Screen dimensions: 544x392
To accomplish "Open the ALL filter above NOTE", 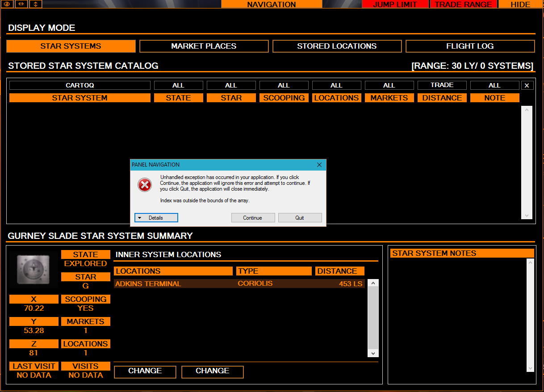I will [x=494, y=85].
